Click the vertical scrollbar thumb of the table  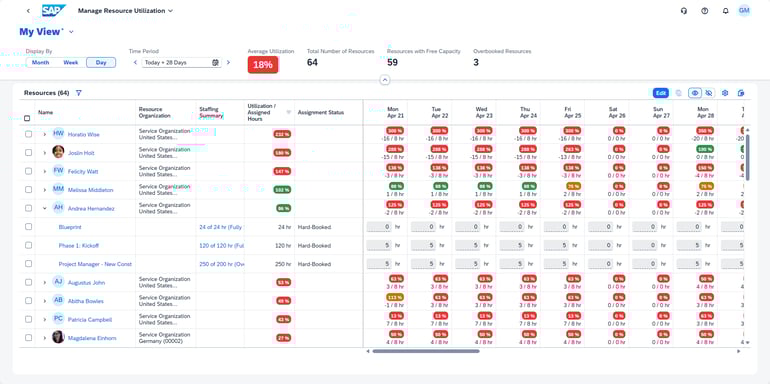point(748,157)
